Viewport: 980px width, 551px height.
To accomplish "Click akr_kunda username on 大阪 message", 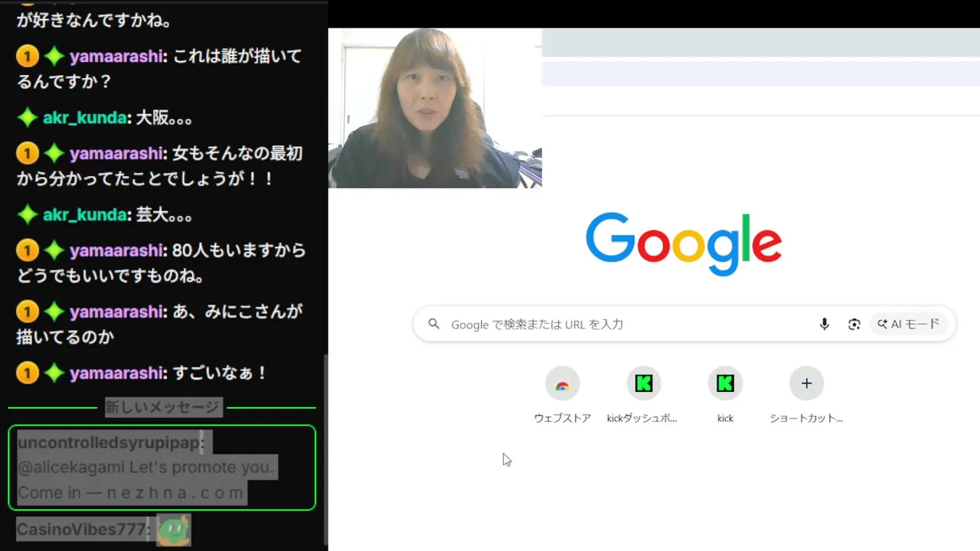I will click(x=86, y=117).
